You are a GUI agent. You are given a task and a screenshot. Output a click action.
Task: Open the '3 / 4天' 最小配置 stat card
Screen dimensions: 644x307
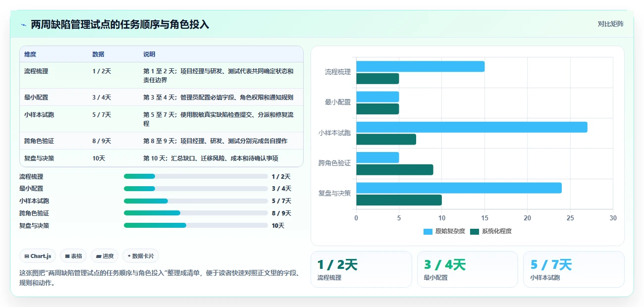[467, 269]
